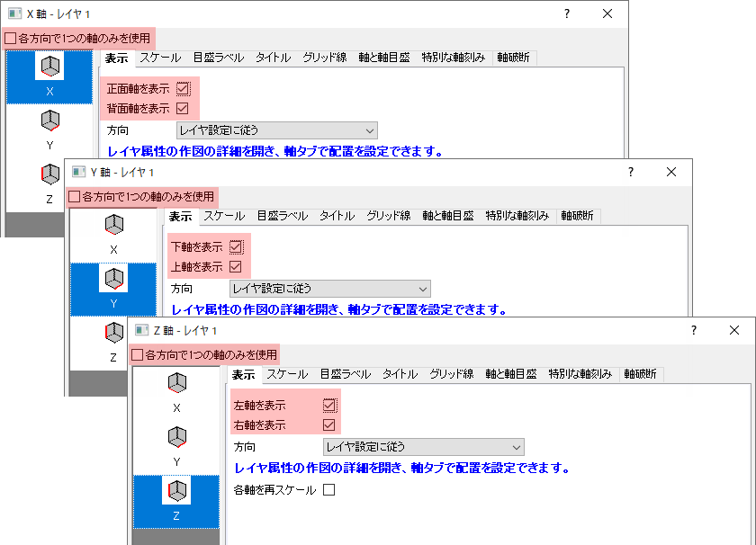Open 目盛ラベル tab in X軸 dialog

tap(219, 58)
